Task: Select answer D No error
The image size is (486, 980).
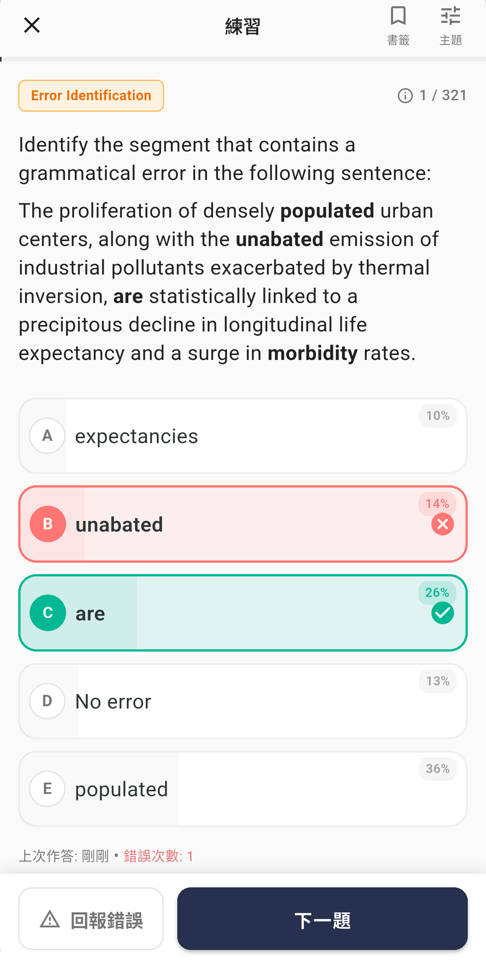Action: click(243, 701)
